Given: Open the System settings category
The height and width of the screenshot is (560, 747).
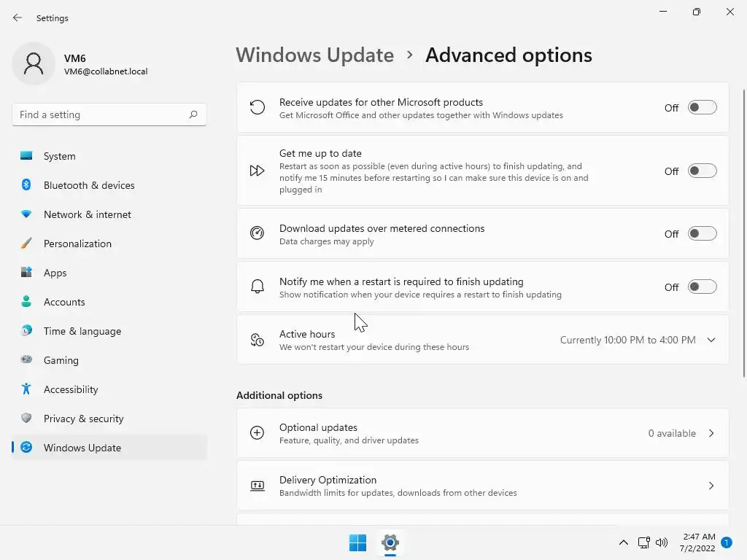Looking at the screenshot, I should click(109, 156).
